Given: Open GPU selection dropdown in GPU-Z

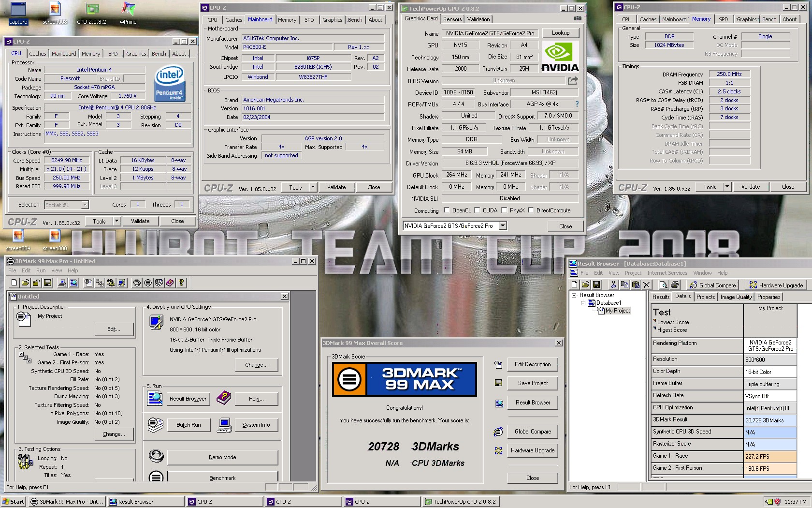Looking at the screenshot, I should click(x=503, y=226).
